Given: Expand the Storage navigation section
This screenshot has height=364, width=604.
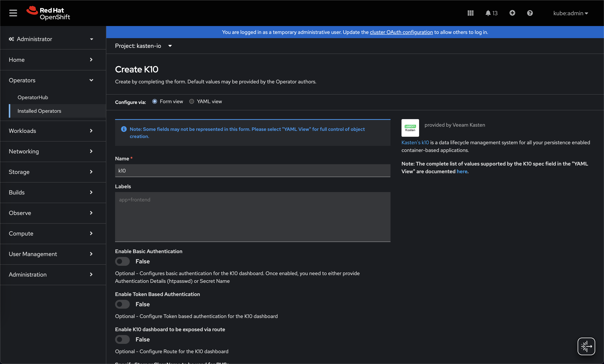Looking at the screenshot, I should 53,172.
